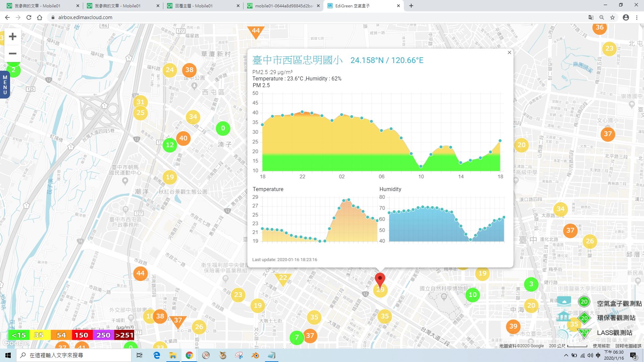Click the 18:00 end data point in PM2.5 chart
Viewport: 644px width, 362px height.
[500, 141]
